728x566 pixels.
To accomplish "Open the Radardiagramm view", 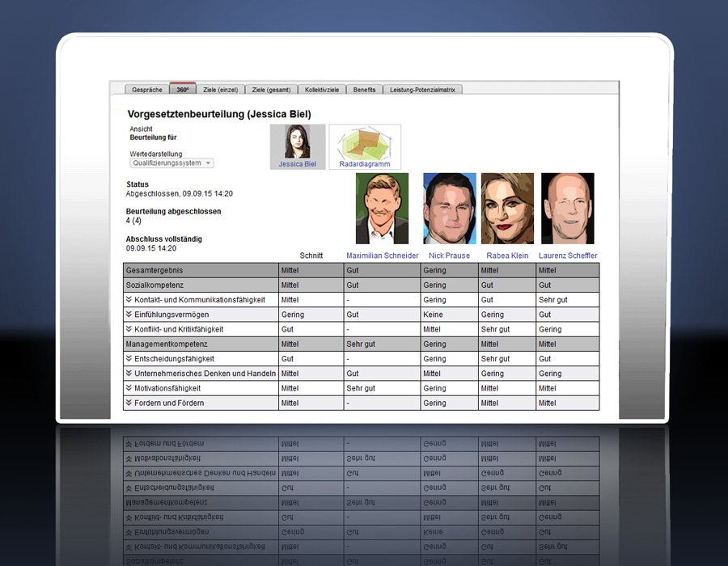I will coord(364,146).
